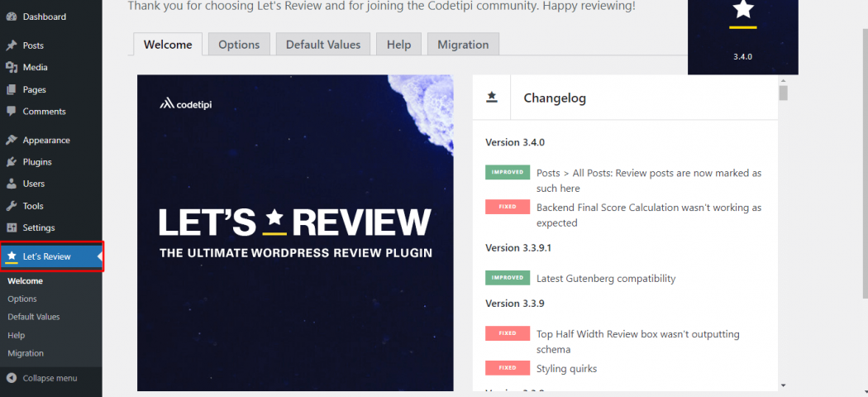868x397 pixels.
Task: Click the FIXED badge beside Top Half Width
Action: 508,333
